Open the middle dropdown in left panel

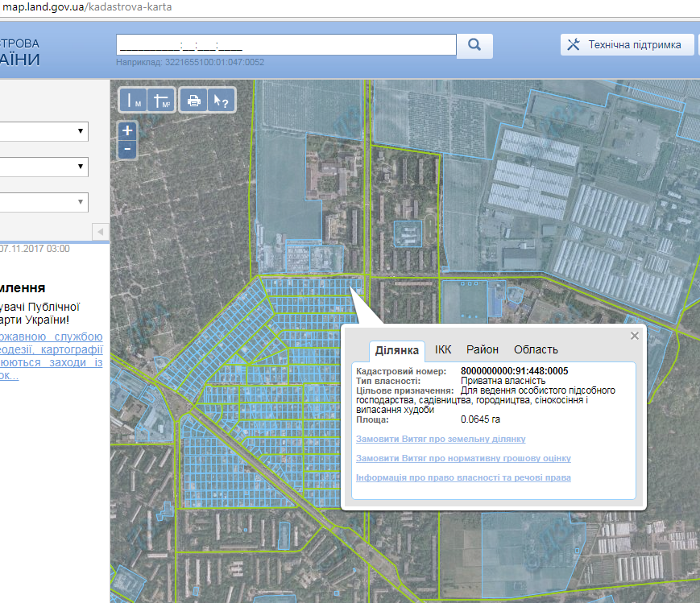click(43, 167)
